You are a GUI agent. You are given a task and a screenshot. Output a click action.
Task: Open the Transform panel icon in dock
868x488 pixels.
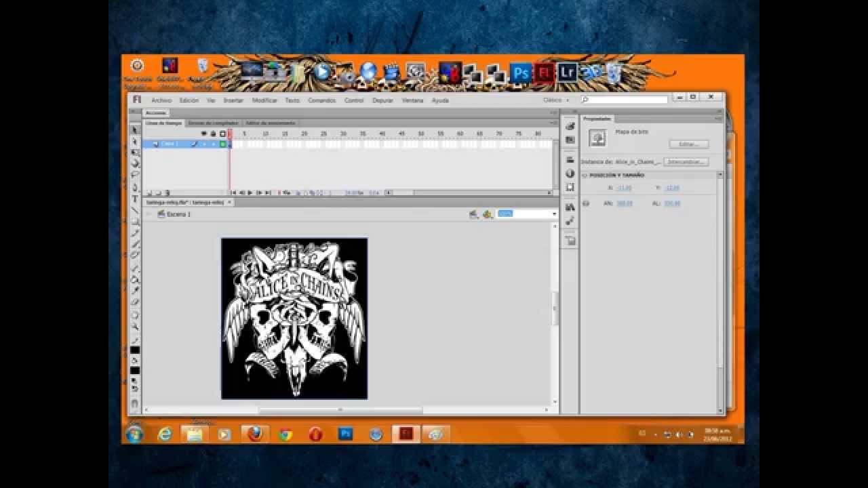click(570, 186)
